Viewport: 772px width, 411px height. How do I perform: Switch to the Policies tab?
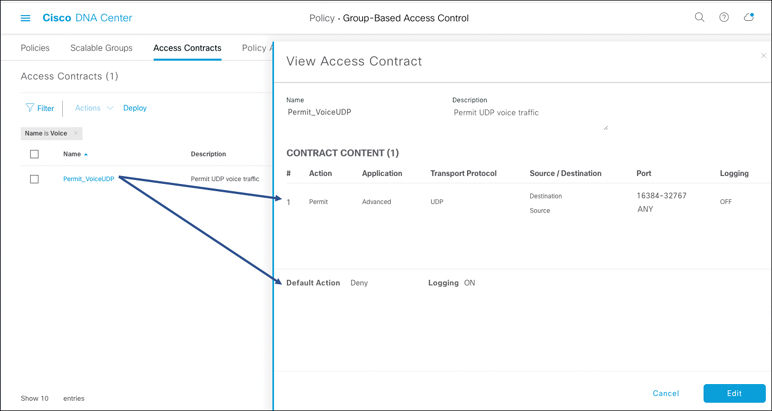click(35, 48)
